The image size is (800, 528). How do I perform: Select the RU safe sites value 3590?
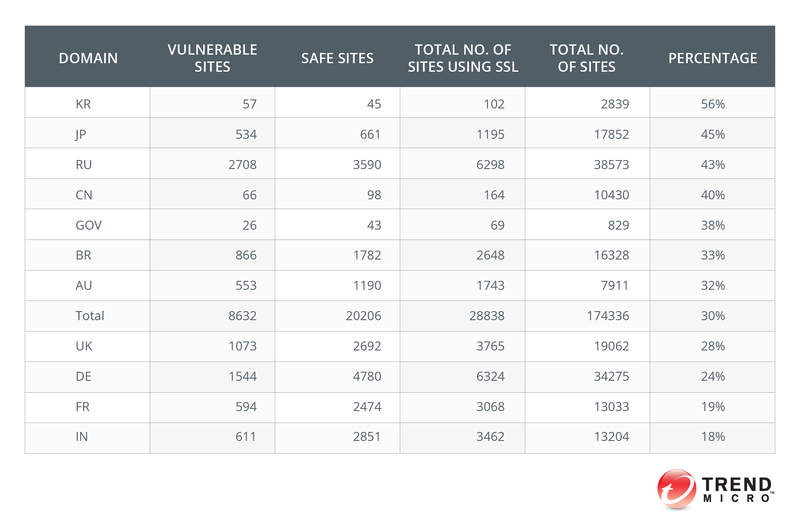367,165
